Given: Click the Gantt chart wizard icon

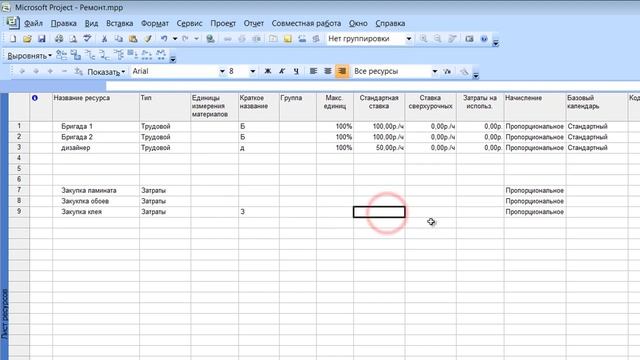Looking at the screenshot, I should click(x=464, y=71).
